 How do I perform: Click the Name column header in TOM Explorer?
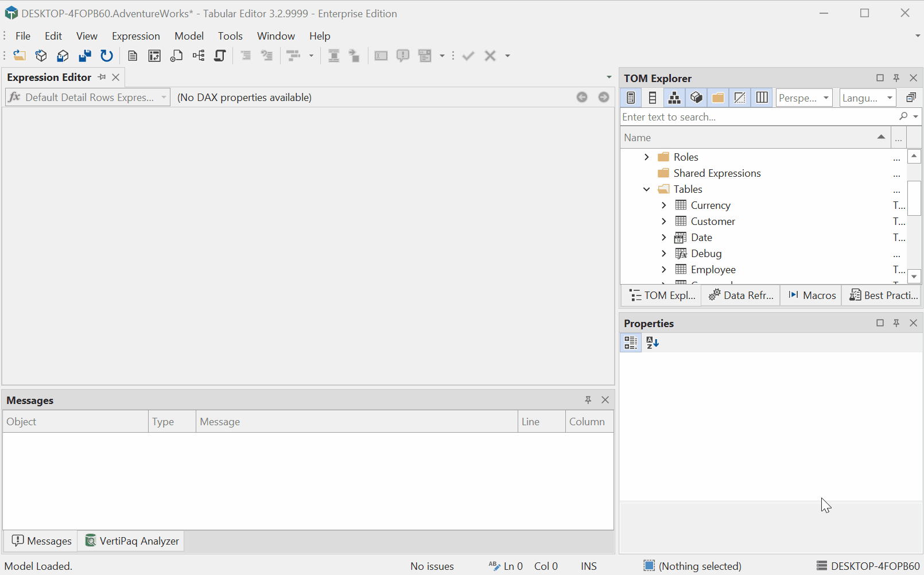click(x=755, y=138)
